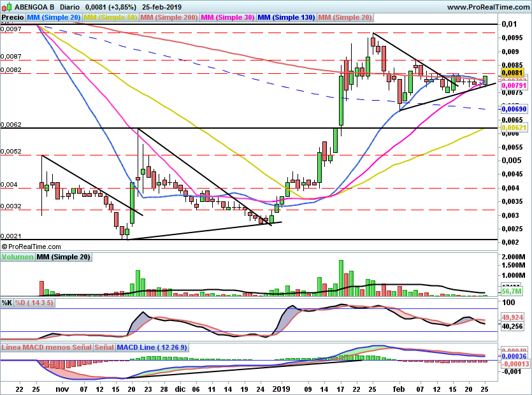Click the 2.000M volume axis label
This screenshot has height=395, width=532.
pos(514,257)
